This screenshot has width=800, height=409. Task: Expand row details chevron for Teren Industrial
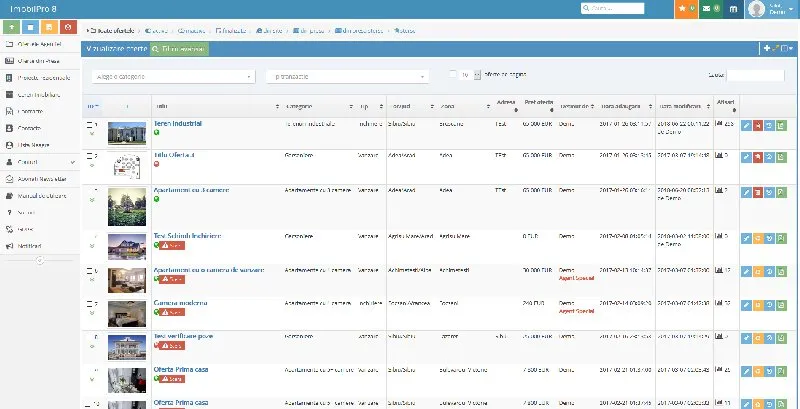pos(92,134)
